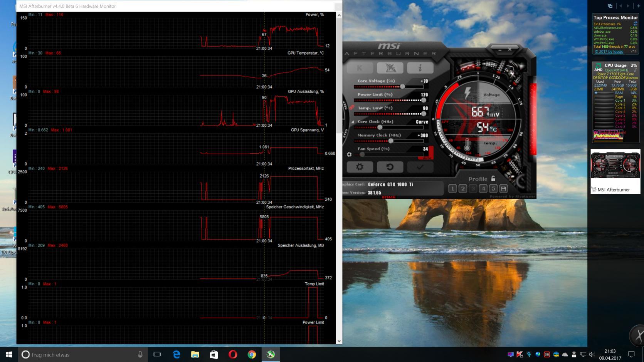Click the GPU Temperatur graph label
The height and width of the screenshot is (362, 644).
click(306, 53)
